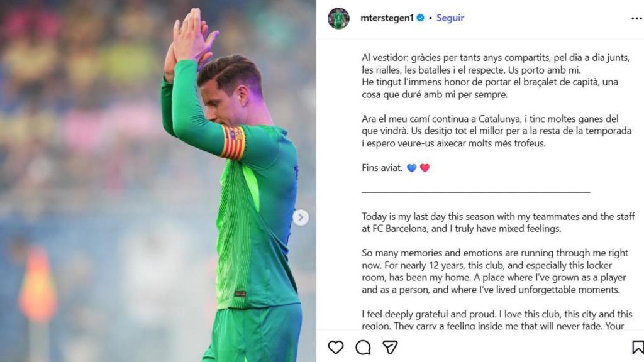Click the blue verified badge beside mterstegen1
This screenshot has height=362, width=644.
click(420, 18)
